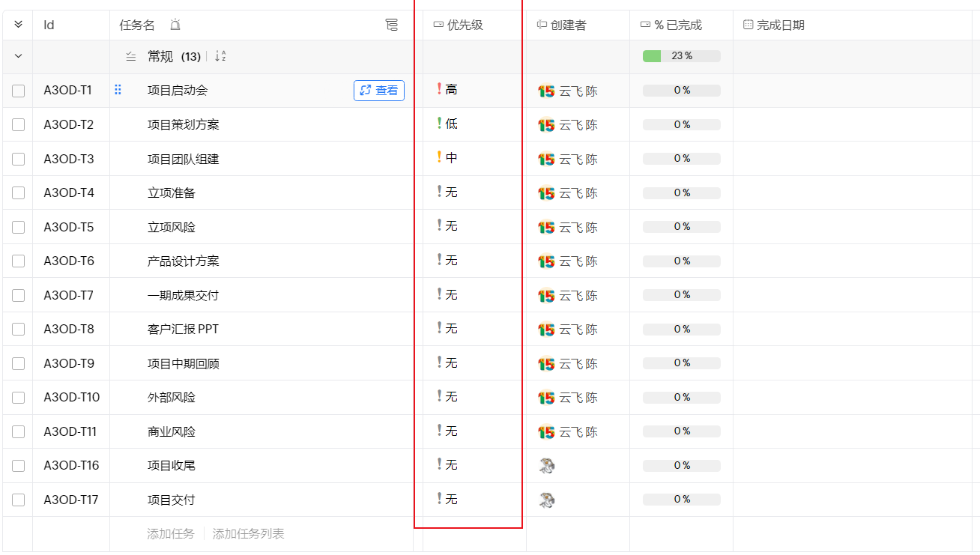Tick the checkbox for A3OD-T7
Screen dimensions: 980x555
coord(18,295)
